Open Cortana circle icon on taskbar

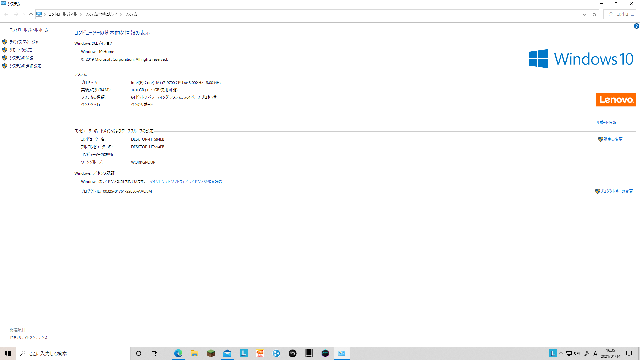138,353
